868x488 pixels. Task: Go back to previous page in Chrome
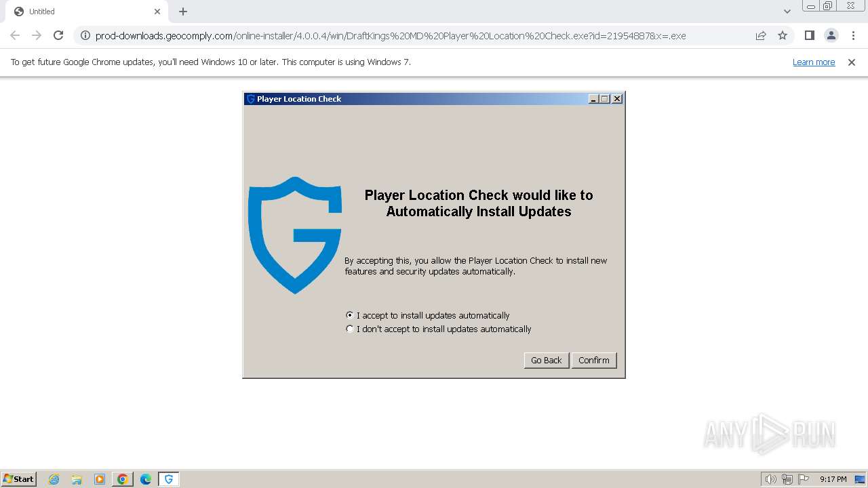click(x=15, y=35)
